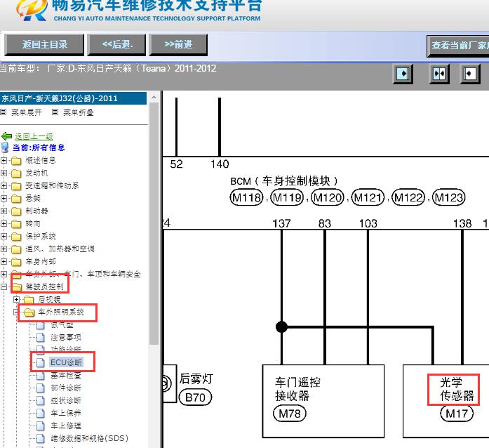
Task: Click the green back arrow icon
Action: tap(7, 136)
